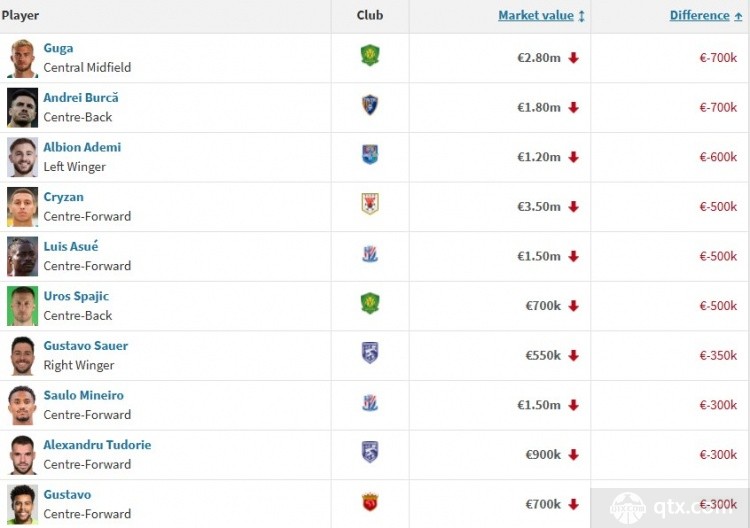
Task: Select the club crest beside Cryzan
Action: tap(370, 204)
